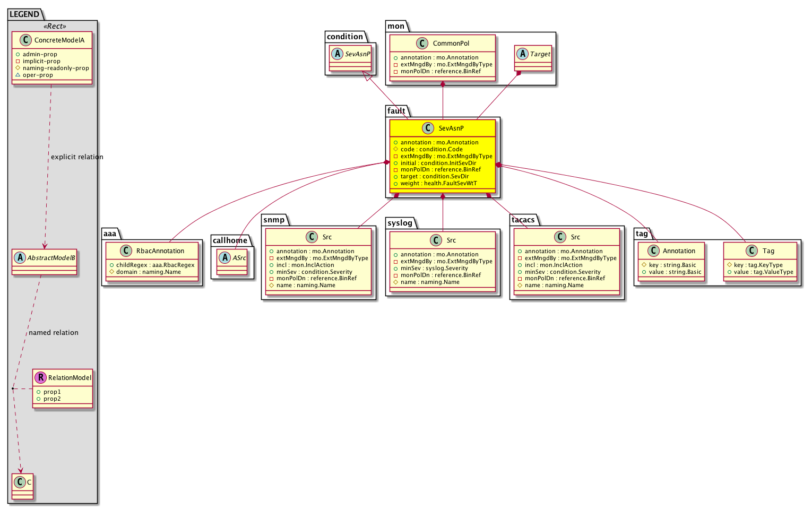
Task: Click the pink RelationModel R icon
Action: [40, 377]
